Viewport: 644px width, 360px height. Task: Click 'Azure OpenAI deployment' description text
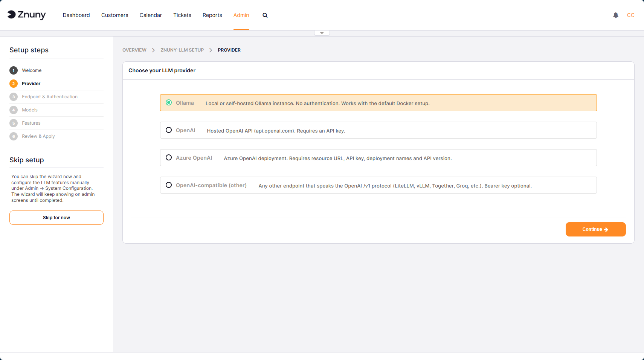point(338,158)
